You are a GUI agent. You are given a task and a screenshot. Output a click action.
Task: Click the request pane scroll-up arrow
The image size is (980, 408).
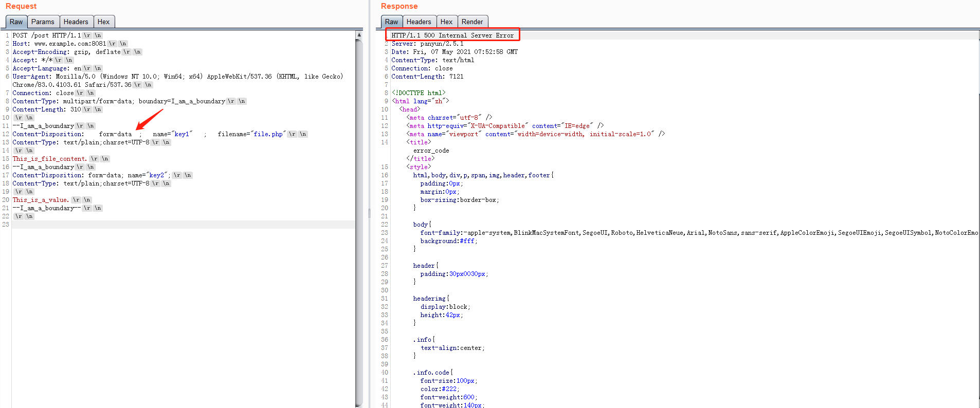359,35
